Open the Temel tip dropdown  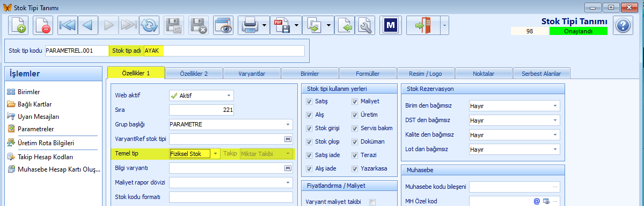(215, 154)
